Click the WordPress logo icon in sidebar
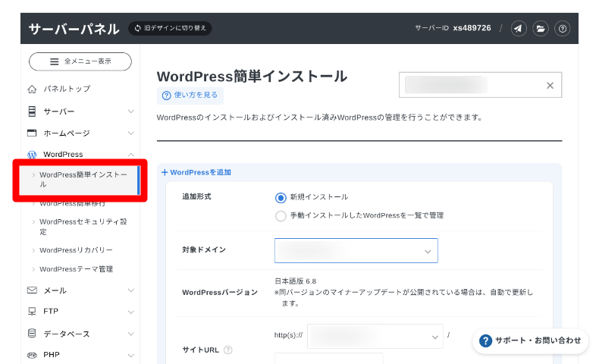The image size is (599, 364). click(32, 154)
